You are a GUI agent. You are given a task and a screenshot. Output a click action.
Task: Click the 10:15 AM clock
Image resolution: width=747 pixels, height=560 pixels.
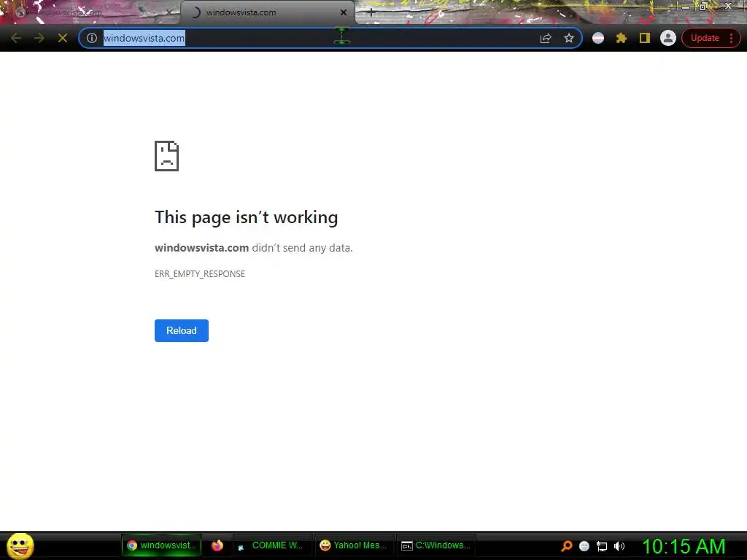pos(684,546)
